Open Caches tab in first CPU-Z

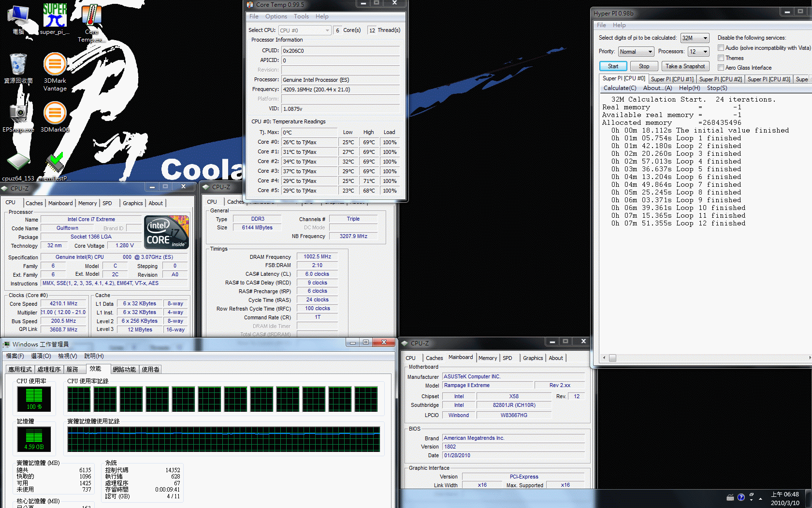[34, 203]
